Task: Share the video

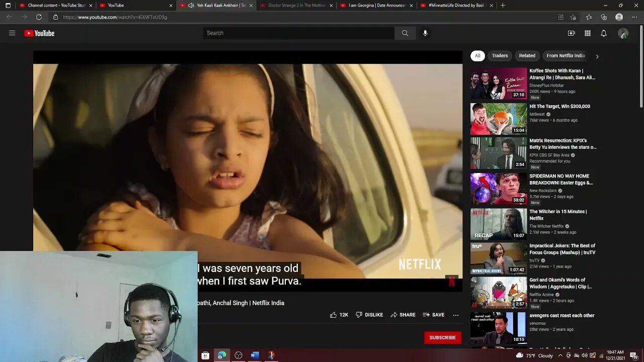Action: [403, 315]
